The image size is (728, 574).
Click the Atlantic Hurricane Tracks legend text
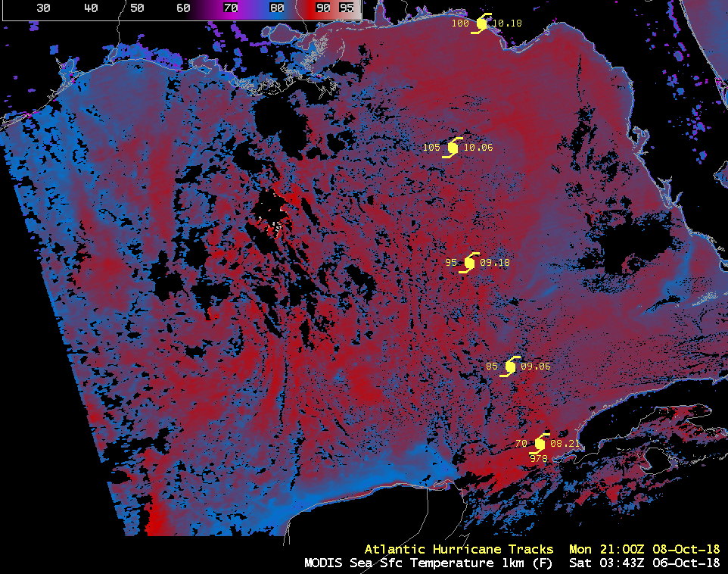coord(459,549)
